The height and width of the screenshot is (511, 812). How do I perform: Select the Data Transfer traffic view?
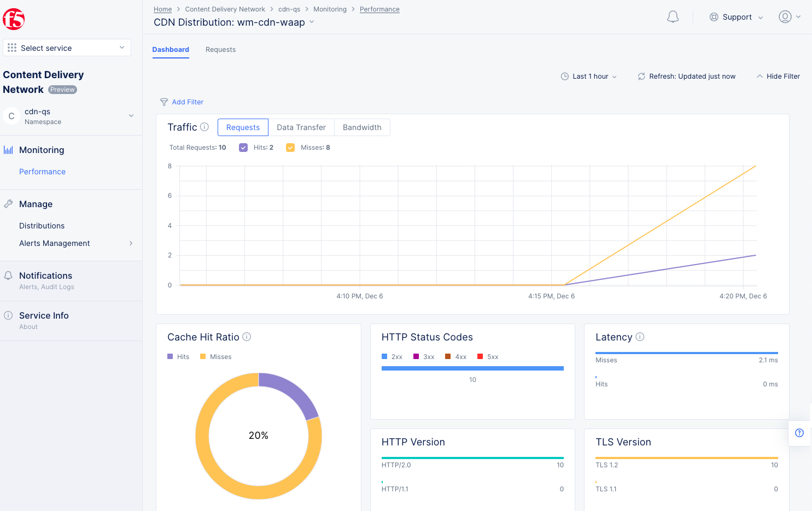pyautogui.click(x=301, y=127)
